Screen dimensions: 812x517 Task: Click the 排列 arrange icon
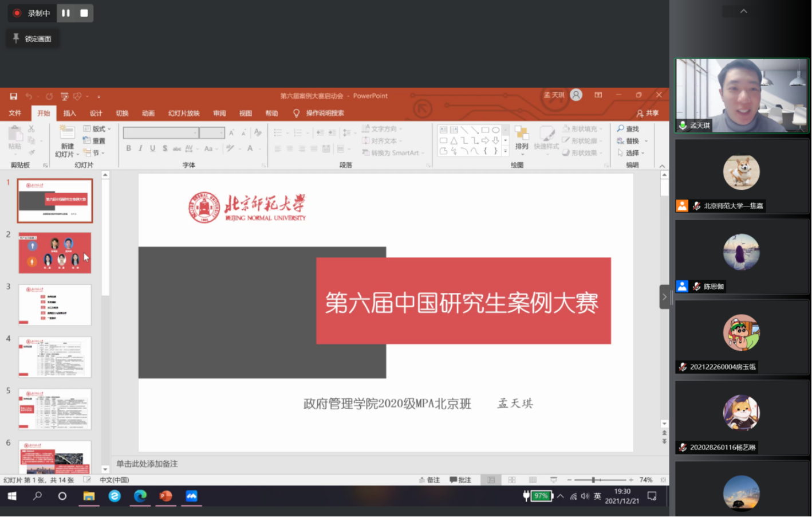pyautogui.click(x=522, y=138)
